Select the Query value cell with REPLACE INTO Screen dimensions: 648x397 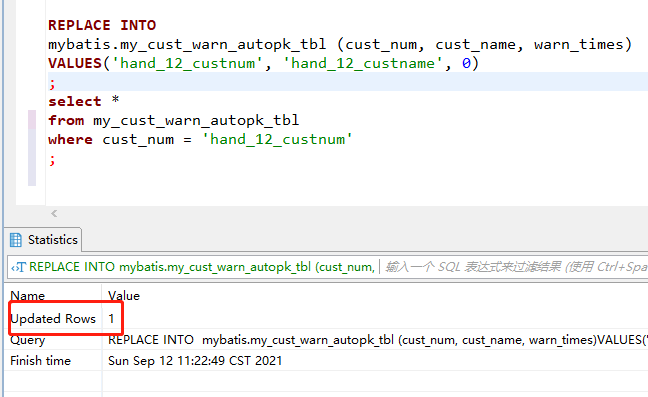[375, 340]
